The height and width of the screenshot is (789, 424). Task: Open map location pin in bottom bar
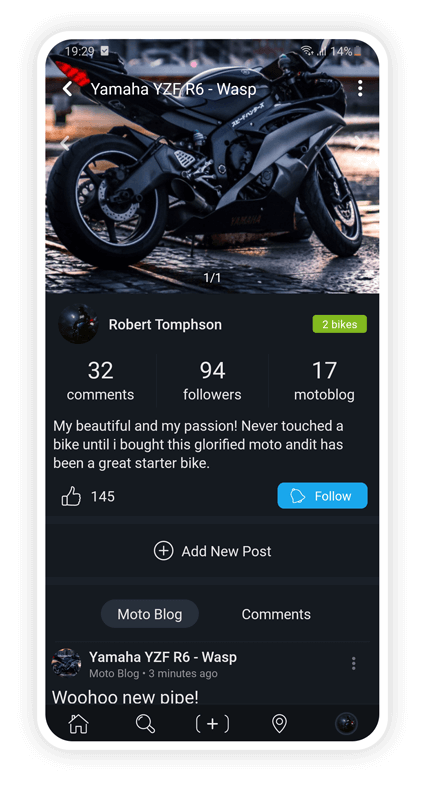(279, 724)
